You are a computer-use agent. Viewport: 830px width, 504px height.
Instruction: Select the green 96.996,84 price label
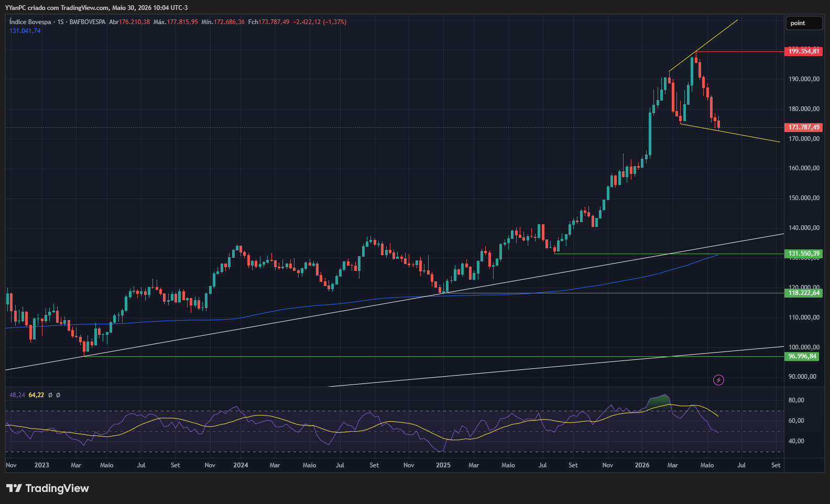coord(802,356)
